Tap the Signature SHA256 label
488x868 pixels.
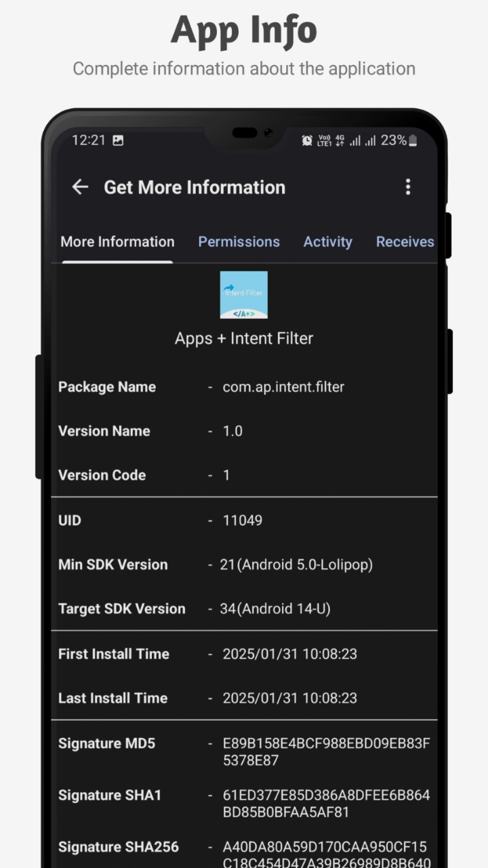click(x=119, y=847)
